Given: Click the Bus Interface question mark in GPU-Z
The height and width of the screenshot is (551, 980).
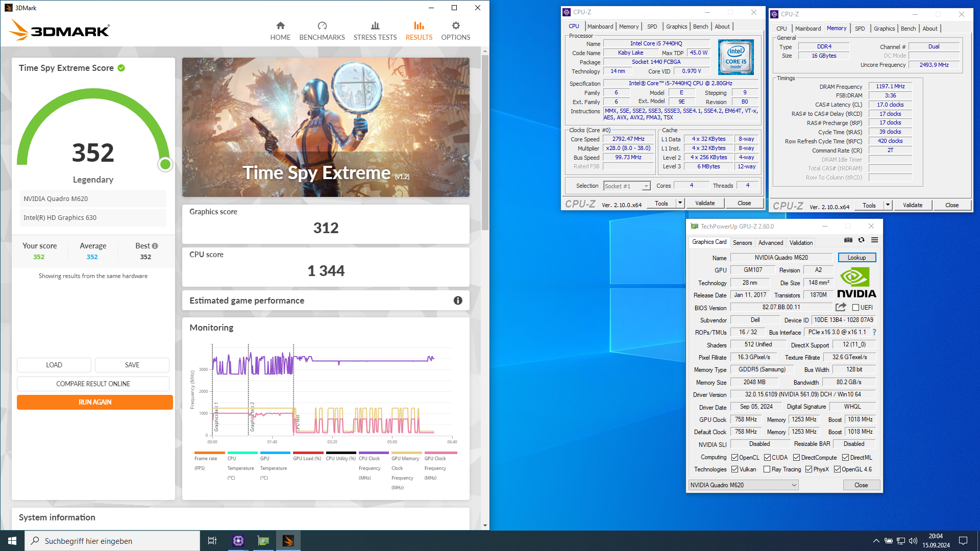Looking at the screenshot, I should [x=874, y=332].
